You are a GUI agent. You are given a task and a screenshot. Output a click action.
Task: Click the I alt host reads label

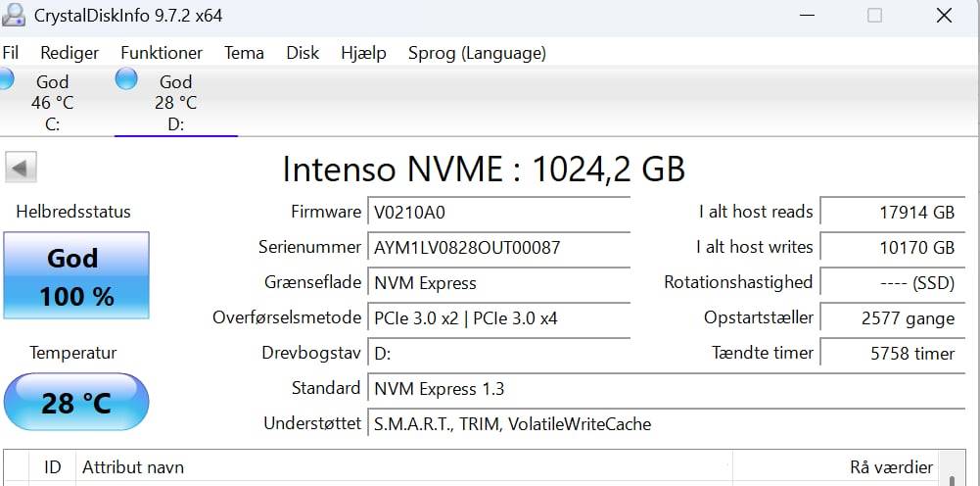pos(756,212)
